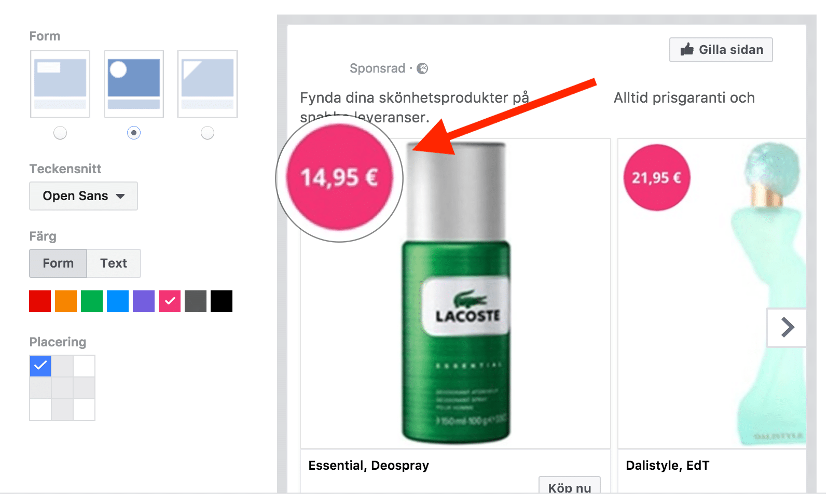The width and height of the screenshot is (828, 504).
Task: Pick the blue color swatch
Action: click(118, 301)
